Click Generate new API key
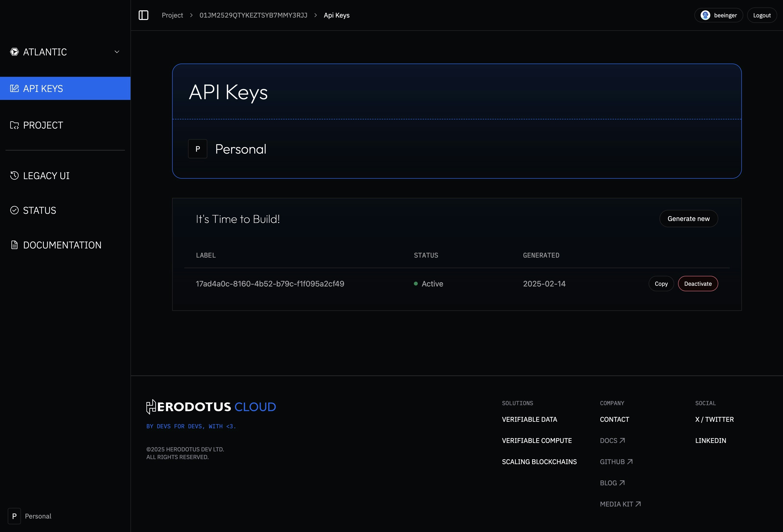This screenshot has height=532, width=783. coord(688,218)
